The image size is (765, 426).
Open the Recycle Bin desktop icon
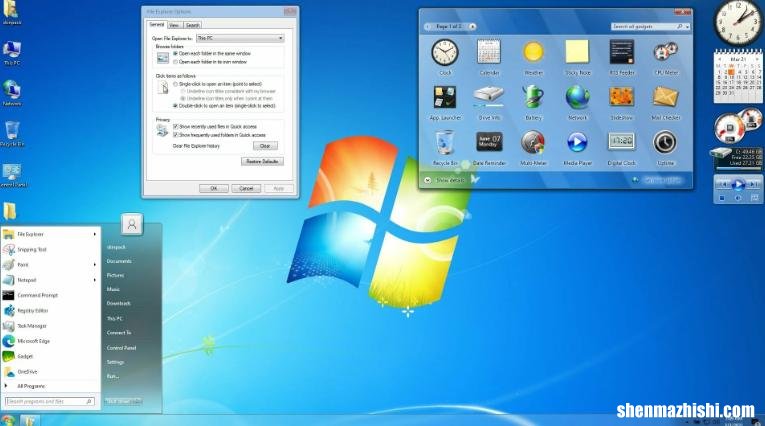click(12, 134)
